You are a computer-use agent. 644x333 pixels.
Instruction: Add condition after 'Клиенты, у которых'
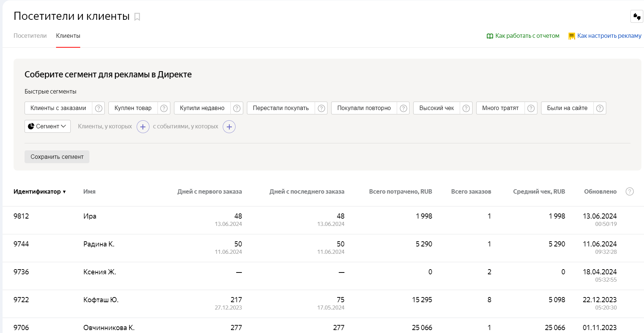[x=143, y=127]
